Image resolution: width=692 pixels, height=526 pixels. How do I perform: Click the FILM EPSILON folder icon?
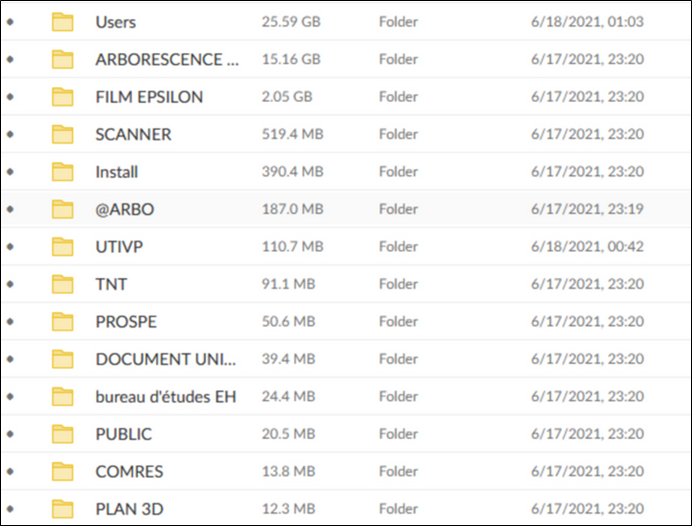(62, 97)
